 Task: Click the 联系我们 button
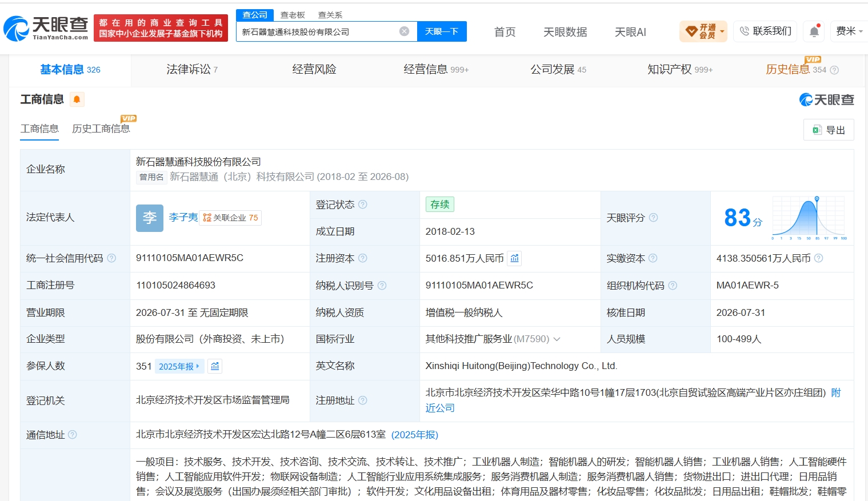click(766, 31)
